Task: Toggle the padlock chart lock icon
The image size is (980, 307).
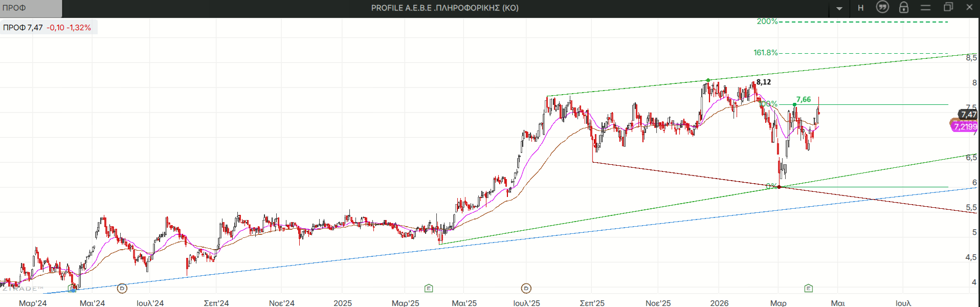Action: pos(904,7)
